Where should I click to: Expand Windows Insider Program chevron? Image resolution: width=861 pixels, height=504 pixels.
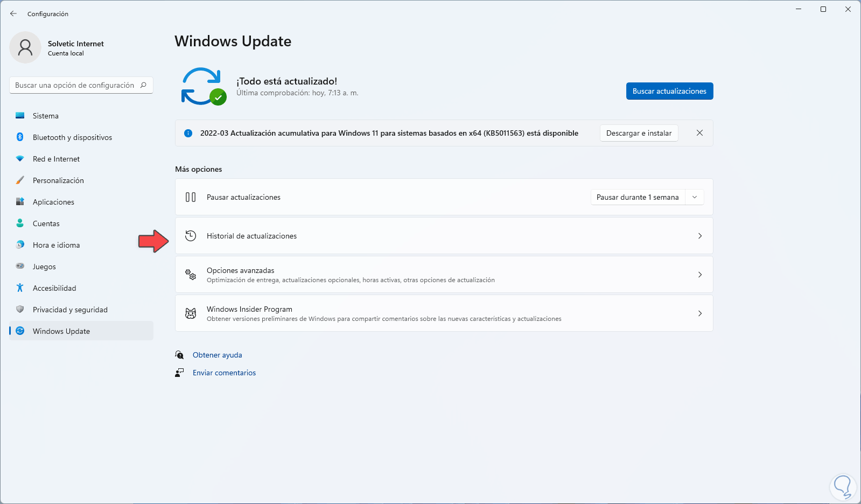click(x=700, y=313)
